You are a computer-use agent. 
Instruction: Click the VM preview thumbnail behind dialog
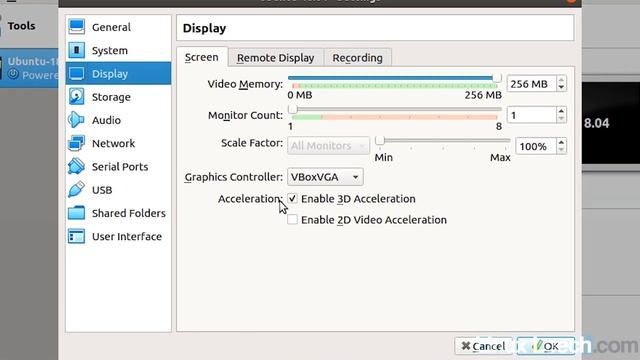tap(611, 123)
